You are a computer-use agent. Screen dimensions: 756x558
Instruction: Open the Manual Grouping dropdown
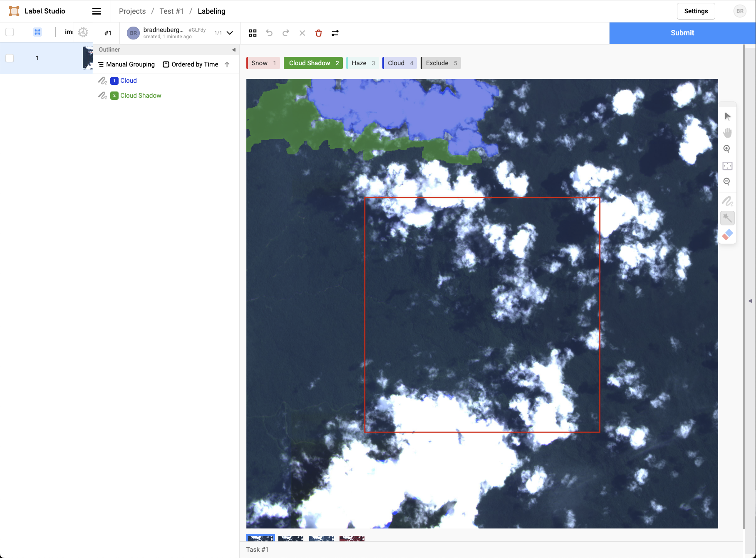[x=126, y=64]
